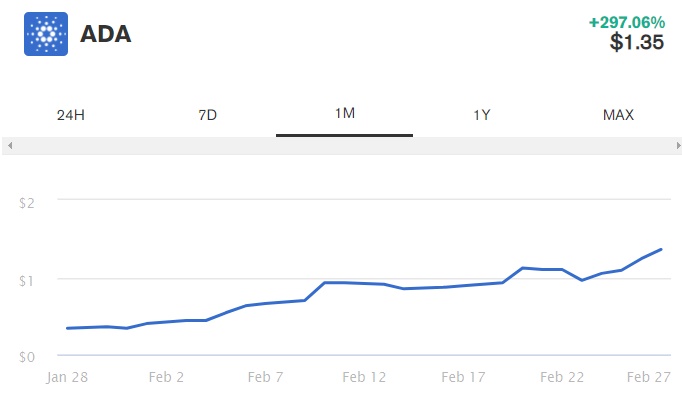The height and width of the screenshot is (398, 682).
Task: Click the $1.35 current price
Action: click(x=637, y=42)
